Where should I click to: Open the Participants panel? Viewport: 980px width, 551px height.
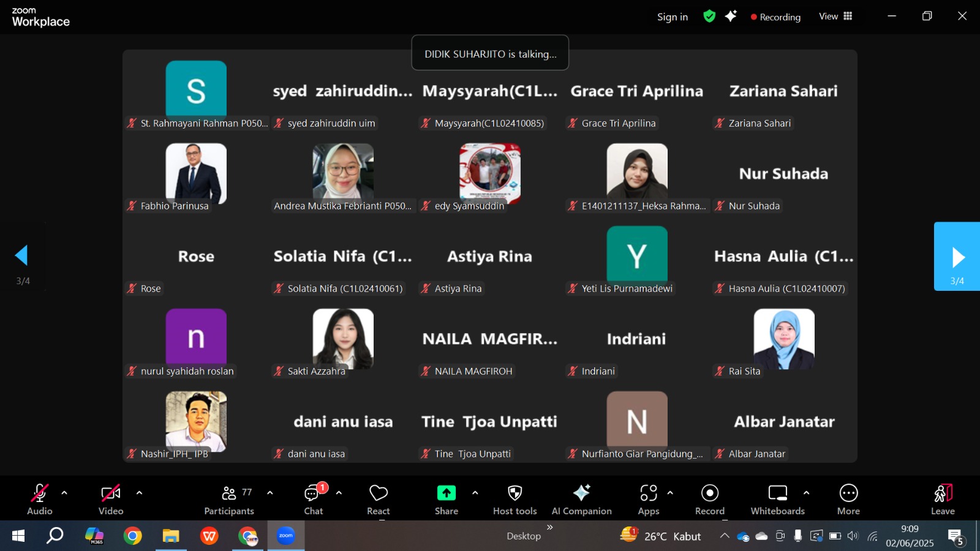tap(229, 500)
